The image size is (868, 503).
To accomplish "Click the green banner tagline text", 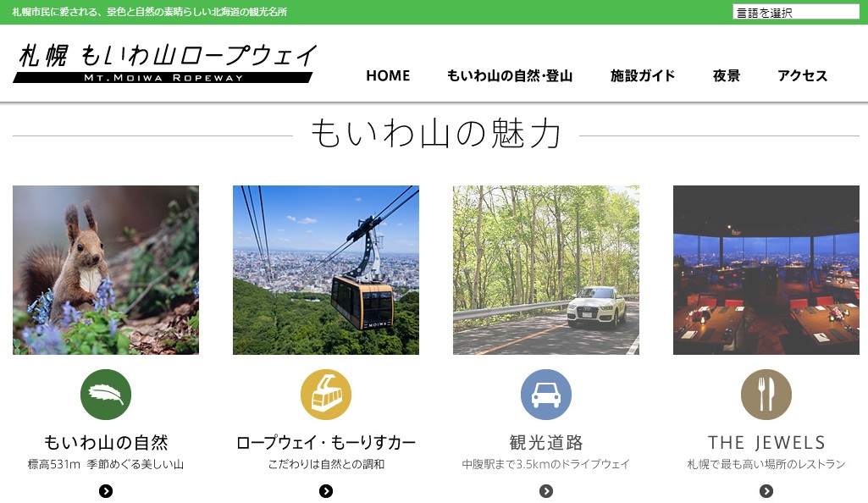I will (149, 12).
